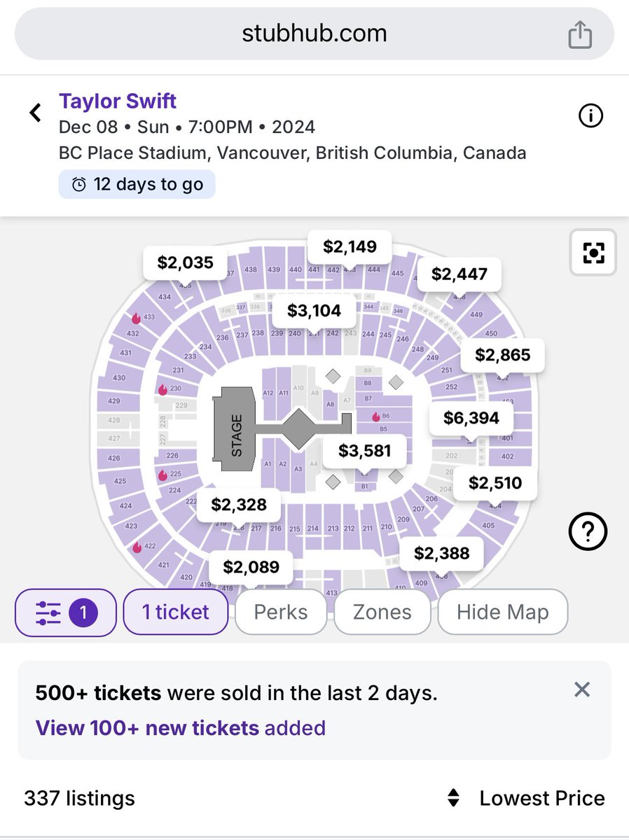This screenshot has width=629, height=840.
Task: Tap the map recenter focus icon
Action: 593,253
